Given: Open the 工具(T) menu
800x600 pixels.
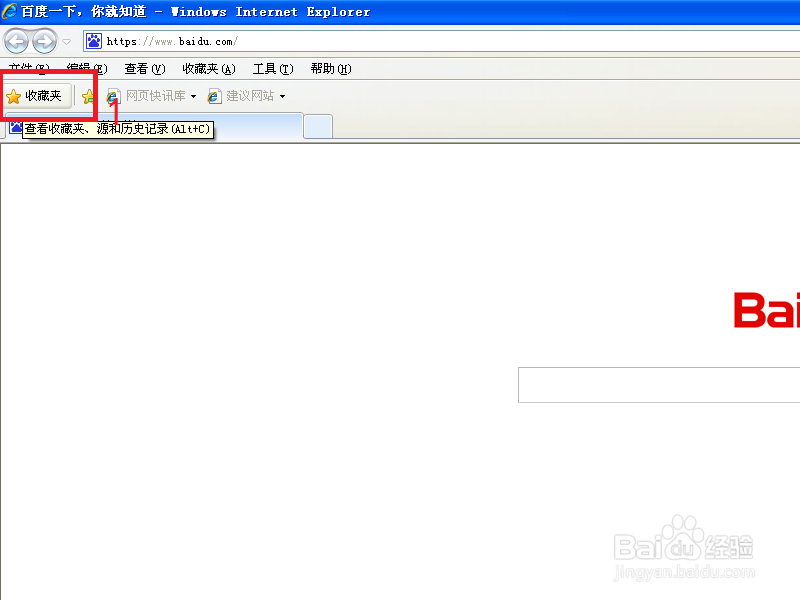Looking at the screenshot, I should (x=273, y=69).
